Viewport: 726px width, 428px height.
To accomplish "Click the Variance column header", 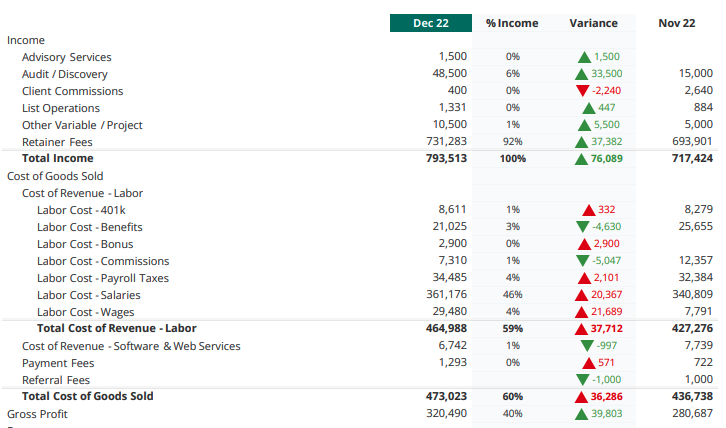I will pos(593,23).
